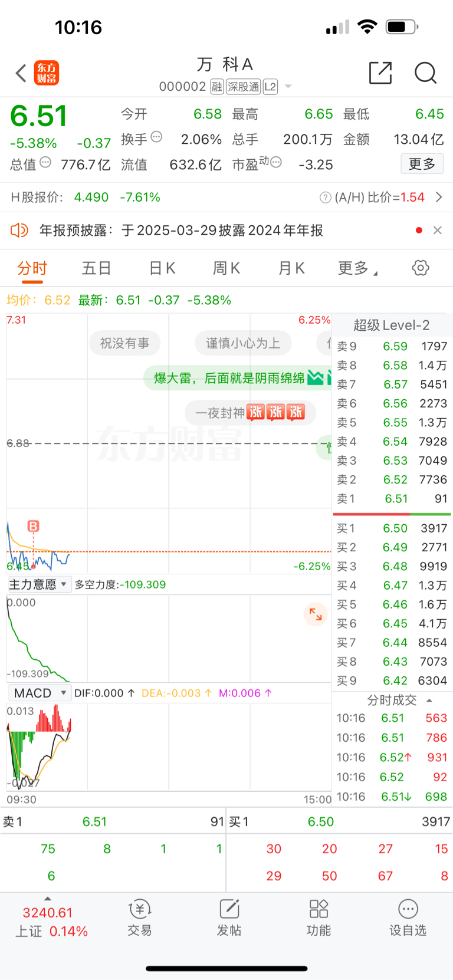Tap the 均价 6.52 label
Image resolution: width=453 pixels, height=980 pixels.
pos(38,300)
